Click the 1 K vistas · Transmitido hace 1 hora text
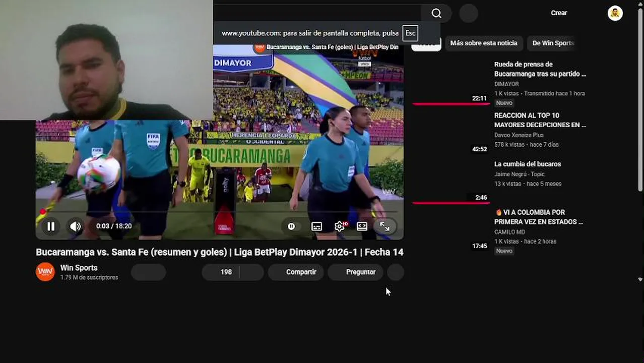The height and width of the screenshot is (363, 644). [x=540, y=94]
